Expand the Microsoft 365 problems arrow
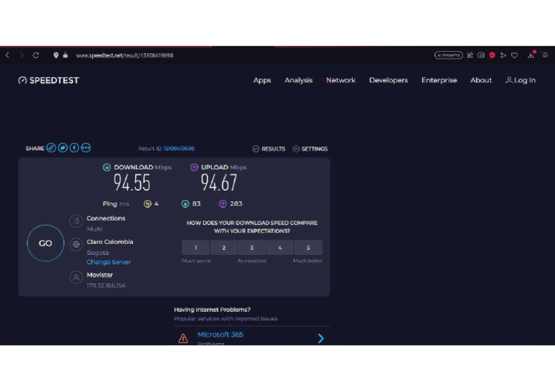The width and height of the screenshot is (555, 392). point(321,338)
